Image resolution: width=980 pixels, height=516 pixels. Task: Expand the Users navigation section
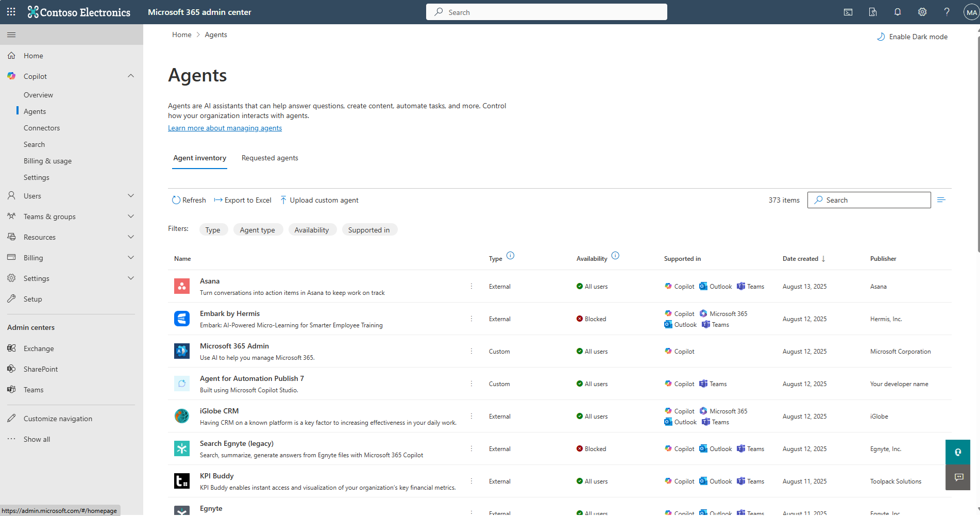(131, 196)
